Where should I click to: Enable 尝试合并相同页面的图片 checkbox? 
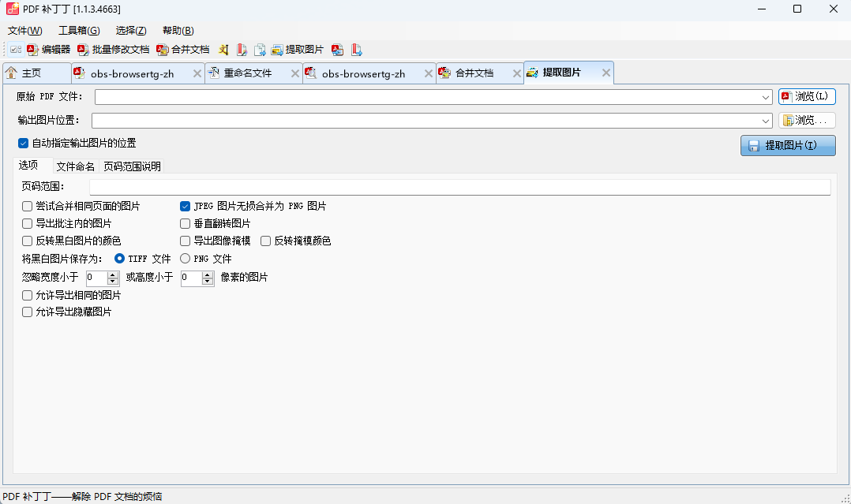coord(28,206)
